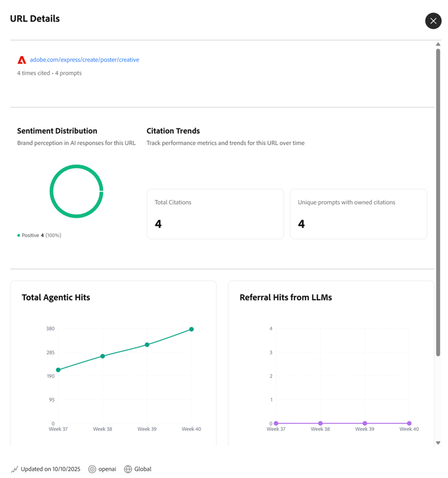Click the openai target icon in footer
This screenshot has height=478, width=448.
[x=92, y=469]
